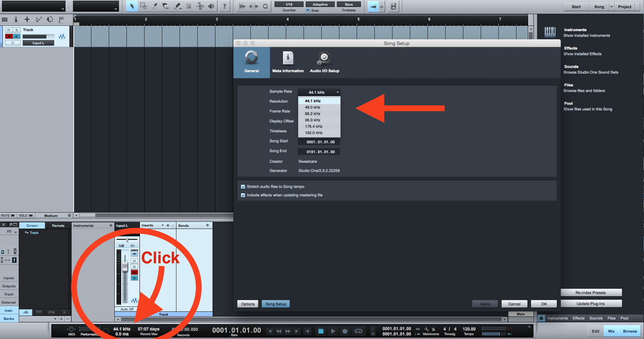Open the Input L dropdown on the track
Image resolution: width=644 pixels, height=339 pixels.
38,43
